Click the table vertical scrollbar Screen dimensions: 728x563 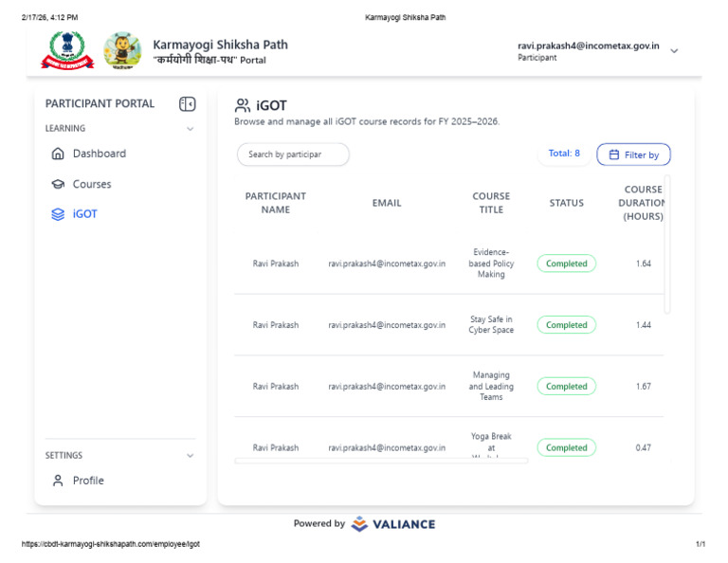(x=667, y=245)
